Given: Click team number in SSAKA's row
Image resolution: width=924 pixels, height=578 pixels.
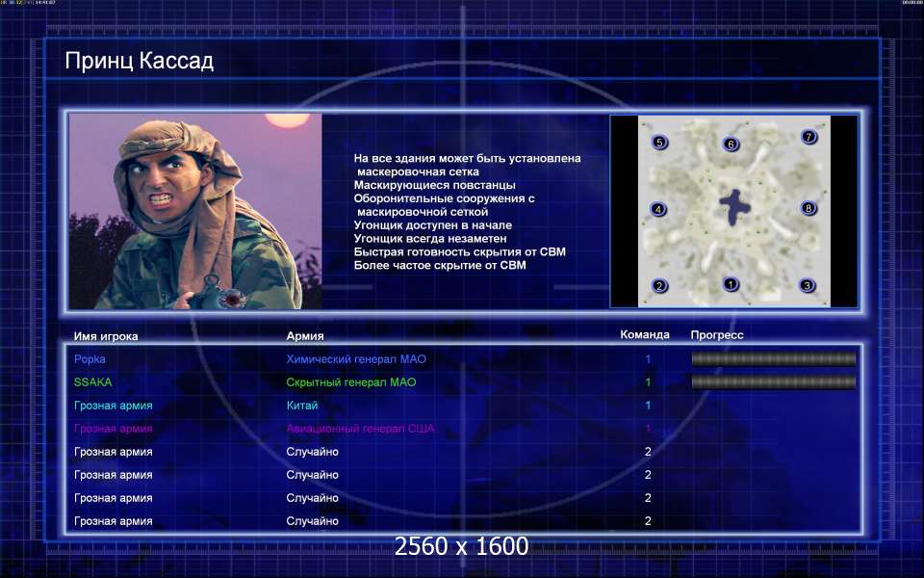Looking at the screenshot, I should (x=648, y=382).
